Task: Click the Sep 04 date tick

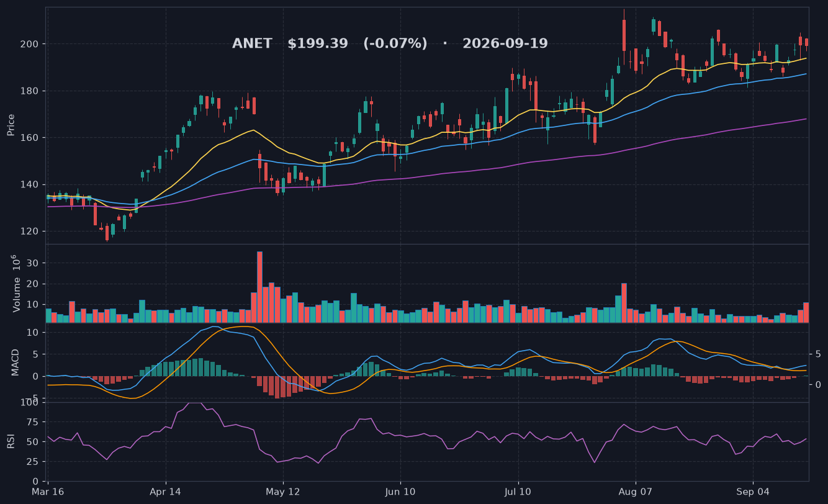Action: click(753, 492)
